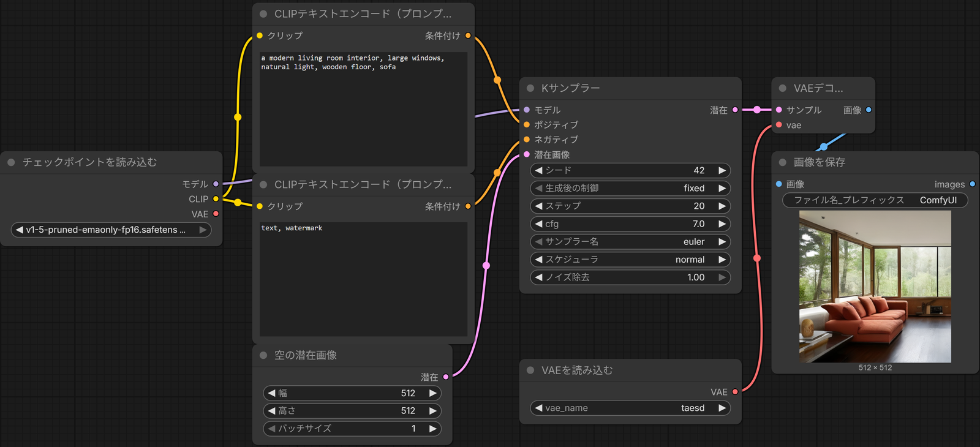
Task: Click the red vae input socket on VAEデコ node
Action: (779, 125)
